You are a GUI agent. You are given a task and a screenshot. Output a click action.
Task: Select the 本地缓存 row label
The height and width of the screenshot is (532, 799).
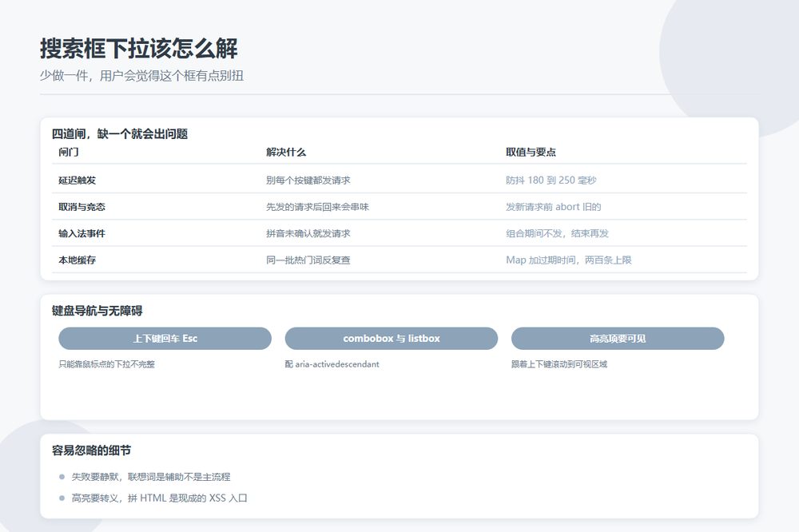[77, 260]
